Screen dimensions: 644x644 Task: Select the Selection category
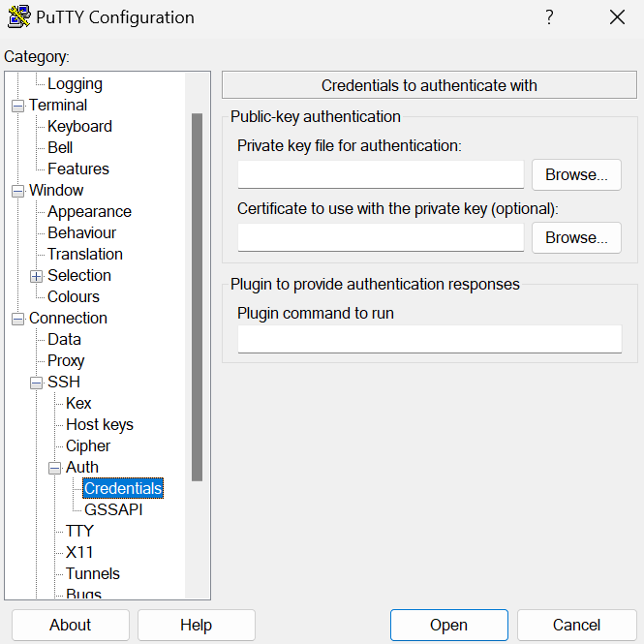pyautogui.click(x=79, y=276)
